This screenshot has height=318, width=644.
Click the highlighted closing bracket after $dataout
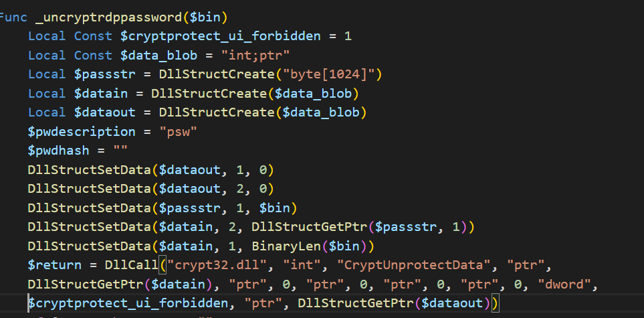click(494, 303)
